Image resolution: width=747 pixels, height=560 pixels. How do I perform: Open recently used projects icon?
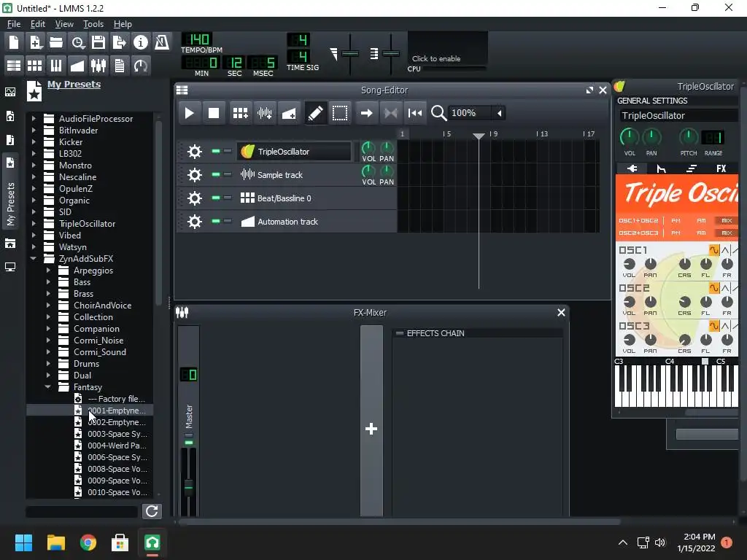click(77, 42)
